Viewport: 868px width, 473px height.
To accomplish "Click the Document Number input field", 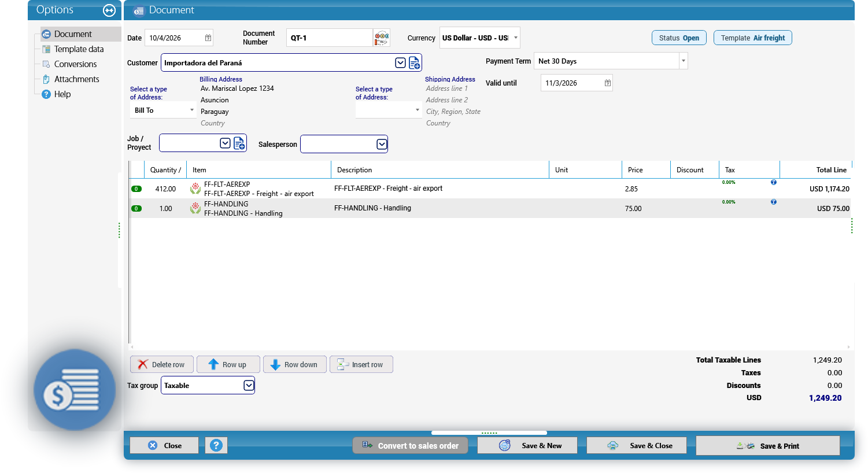I will coord(330,38).
